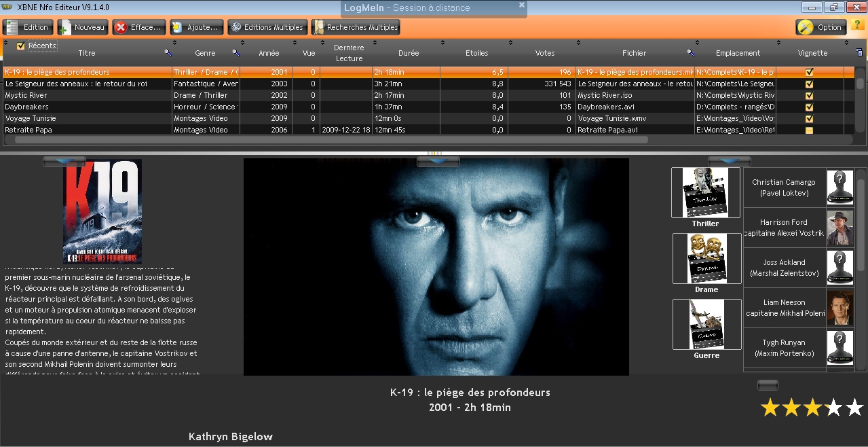Click Tygh Runyan's placeholder photo
The width and height of the screenshot is (868, 447).
click(840, 348)
